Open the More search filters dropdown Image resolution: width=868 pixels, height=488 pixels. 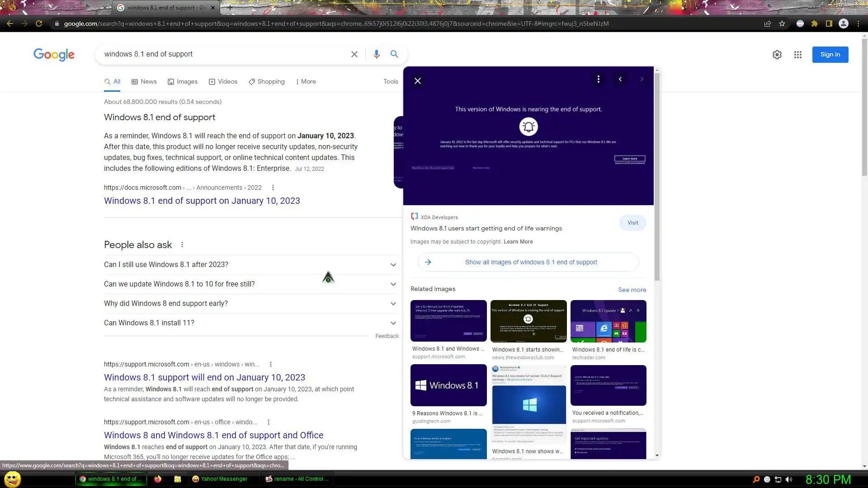(x=306, y=82)
